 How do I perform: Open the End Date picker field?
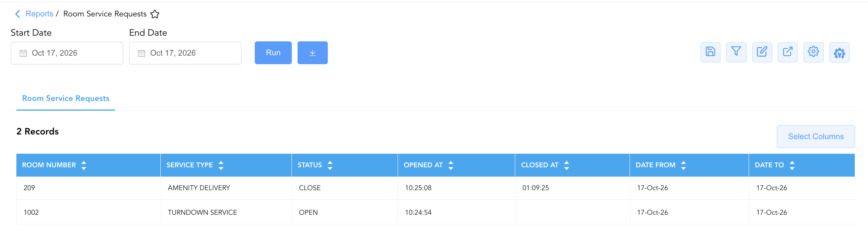tap(185, 53)
